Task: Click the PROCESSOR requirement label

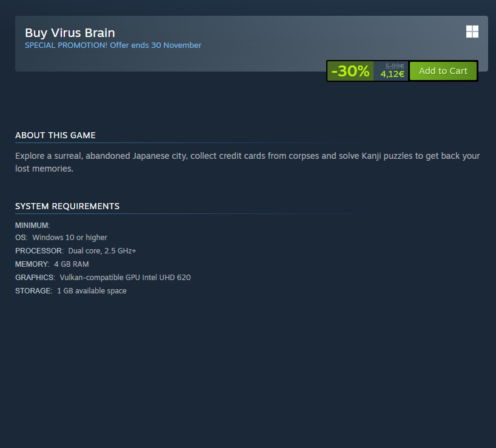Action: pyautogui.click(x=39, y=251)
